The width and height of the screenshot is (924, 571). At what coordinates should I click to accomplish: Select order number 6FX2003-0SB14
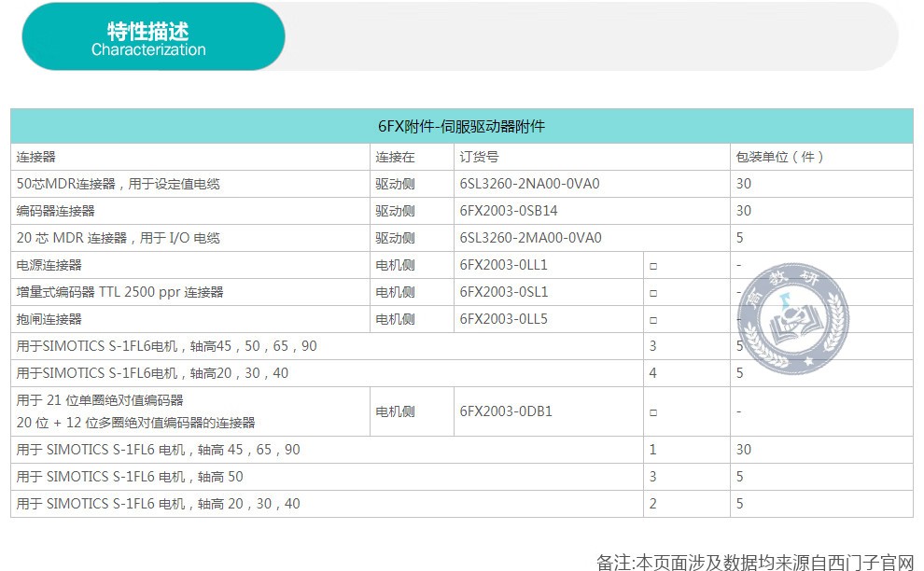(508, 211)
